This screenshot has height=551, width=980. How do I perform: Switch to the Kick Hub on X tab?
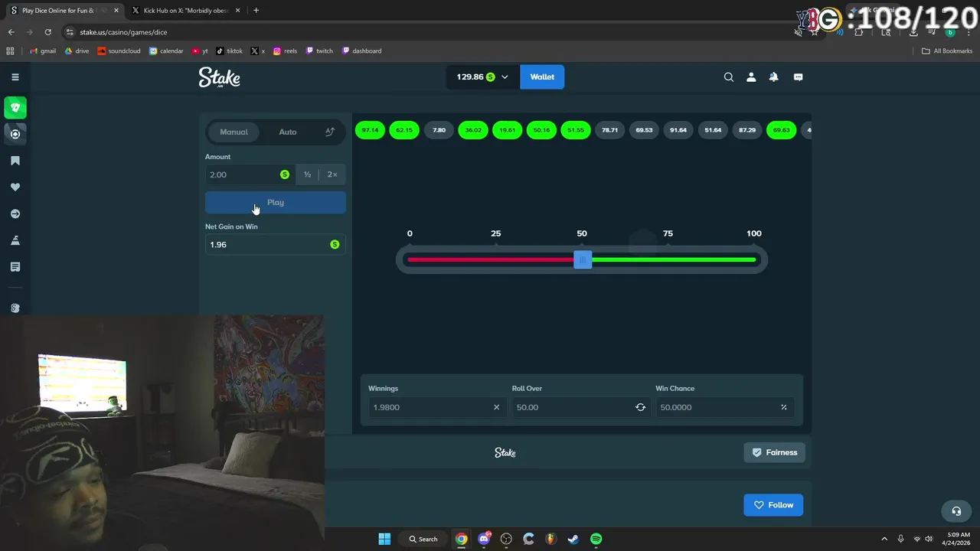186,11
